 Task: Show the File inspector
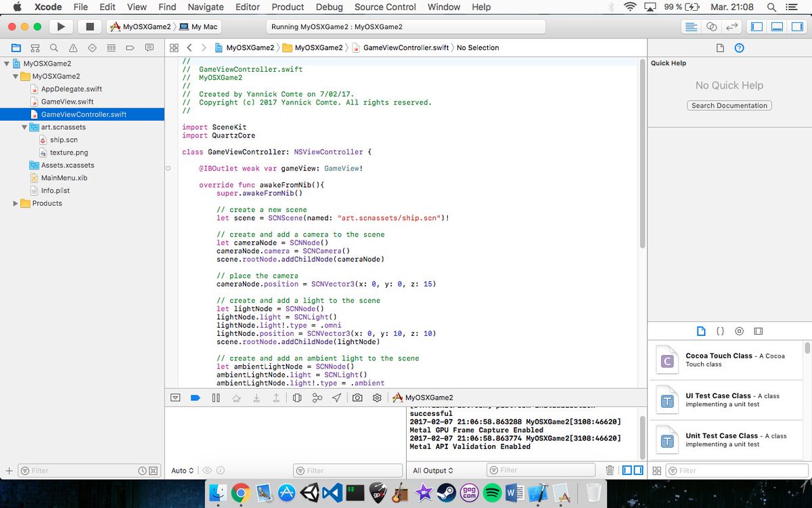[720, 48]
